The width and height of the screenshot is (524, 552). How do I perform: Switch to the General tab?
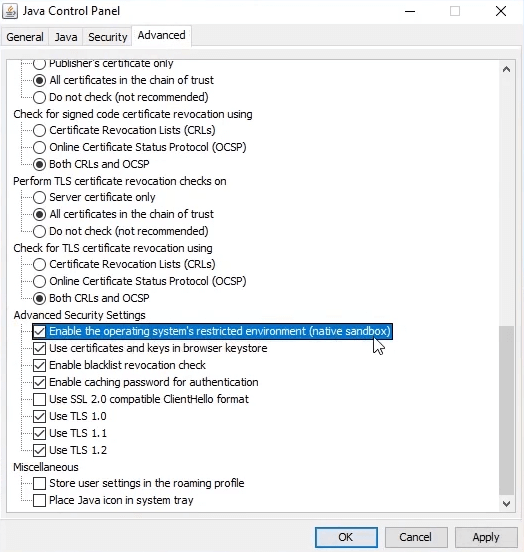25,37
